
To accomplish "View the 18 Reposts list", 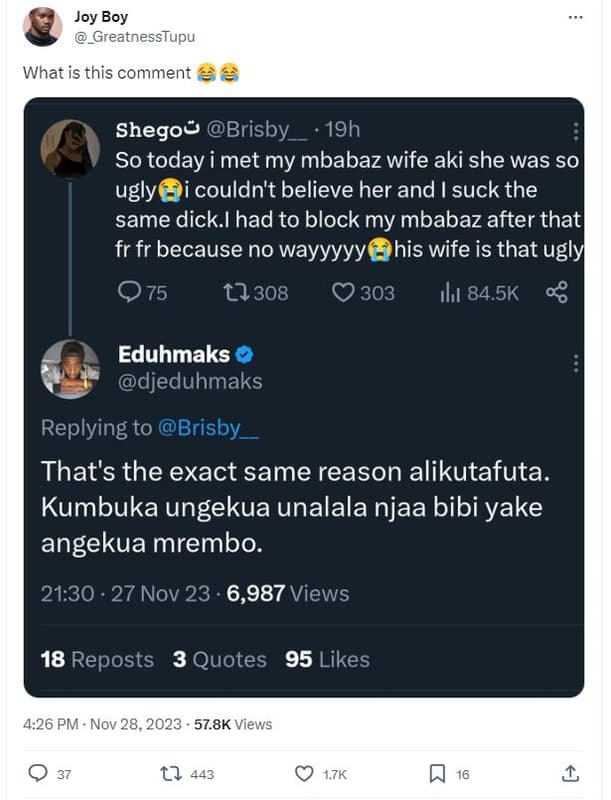I will pos(97,660).
